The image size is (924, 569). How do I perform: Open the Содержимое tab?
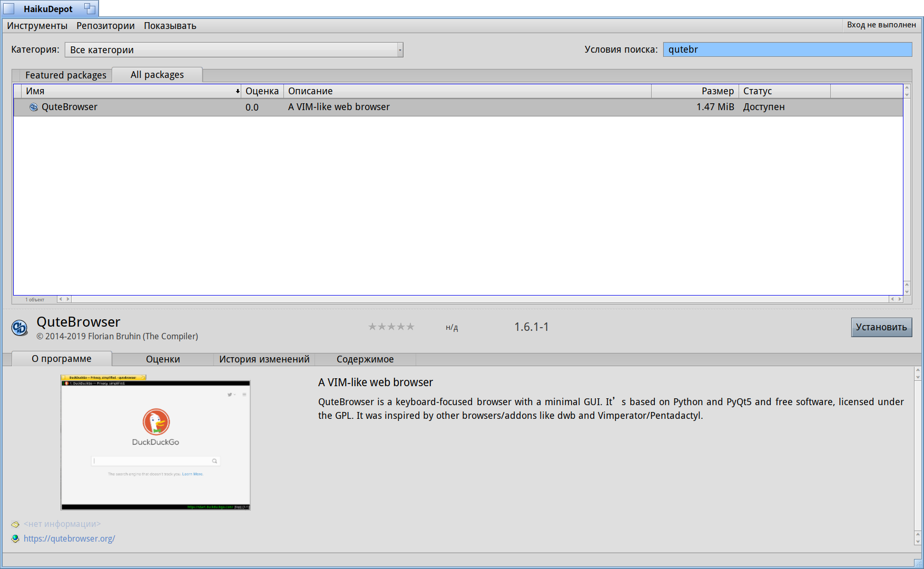(365, 359)
